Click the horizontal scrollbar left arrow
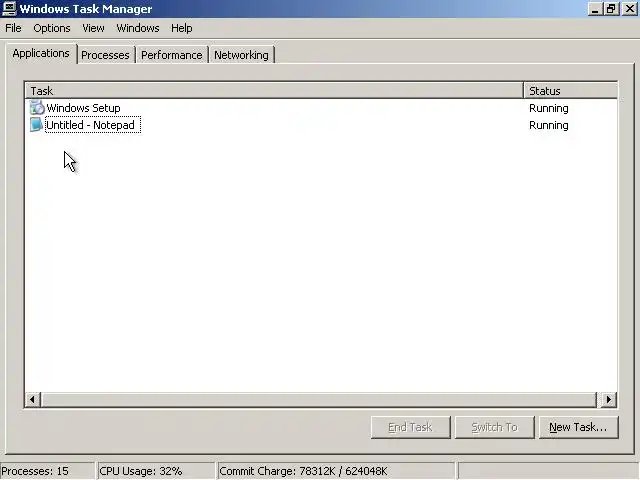The width and height of the screenshot is (640, 480). [33, 399]
